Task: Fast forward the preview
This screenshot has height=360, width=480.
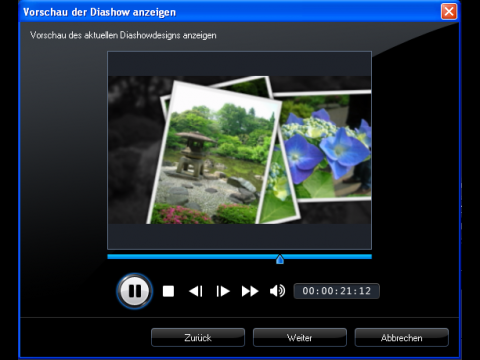Action: [250, 291]
